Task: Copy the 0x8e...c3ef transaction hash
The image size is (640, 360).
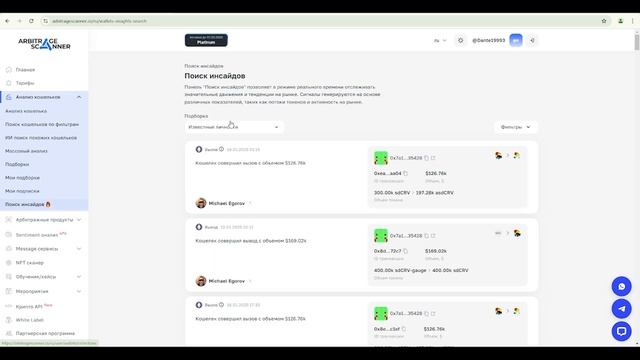Action: click(404, 329)
